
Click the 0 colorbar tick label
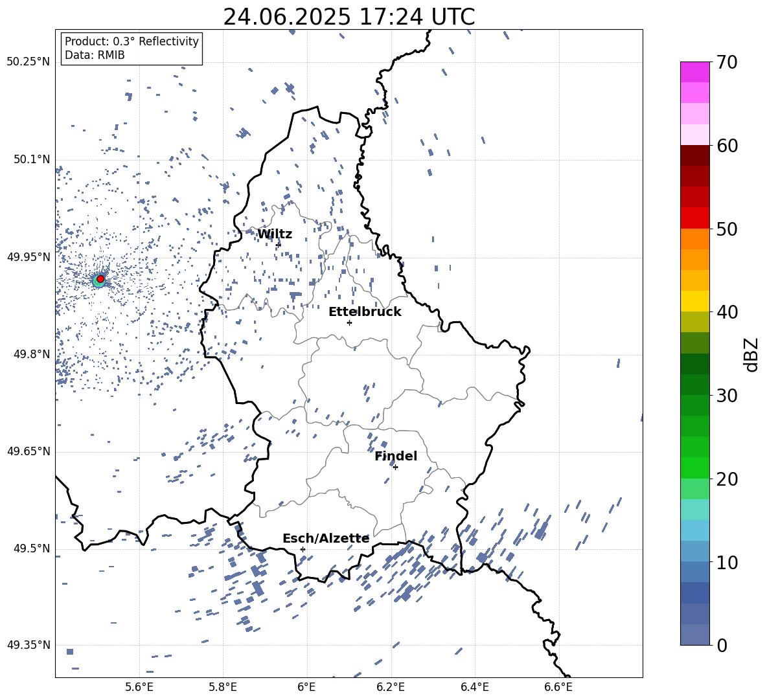tap(722, 645)
